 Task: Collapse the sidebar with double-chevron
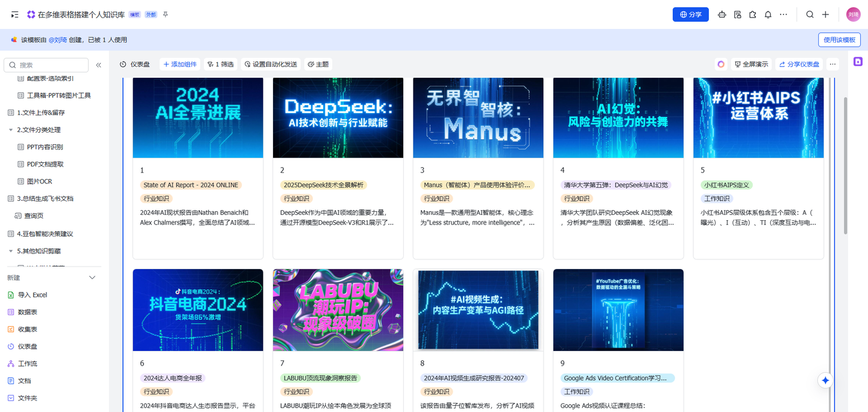pos(98,65)
